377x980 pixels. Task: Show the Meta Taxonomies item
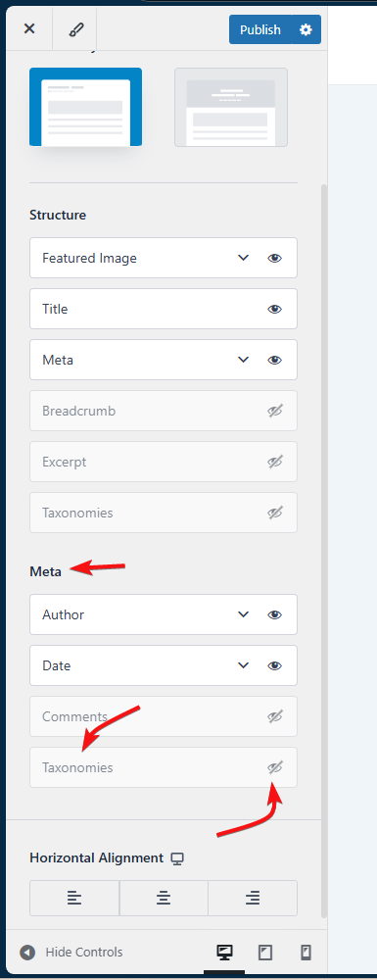275,767
